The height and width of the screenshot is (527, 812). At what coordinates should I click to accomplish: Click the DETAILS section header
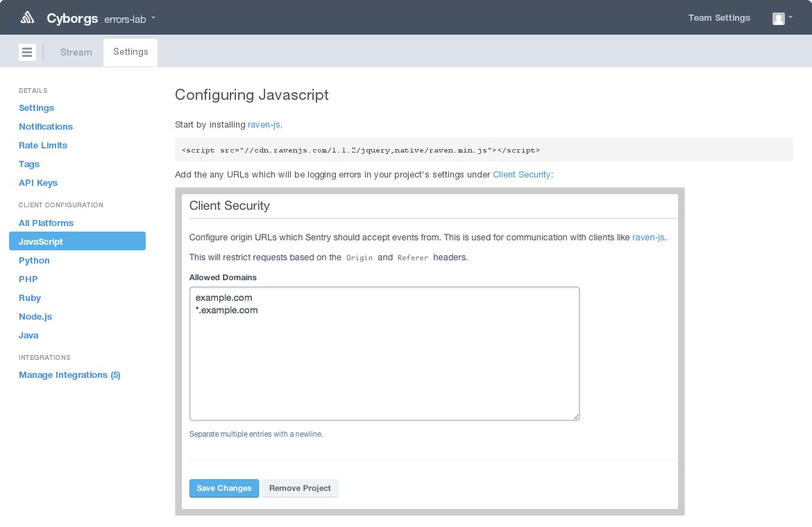pos(33,91)
